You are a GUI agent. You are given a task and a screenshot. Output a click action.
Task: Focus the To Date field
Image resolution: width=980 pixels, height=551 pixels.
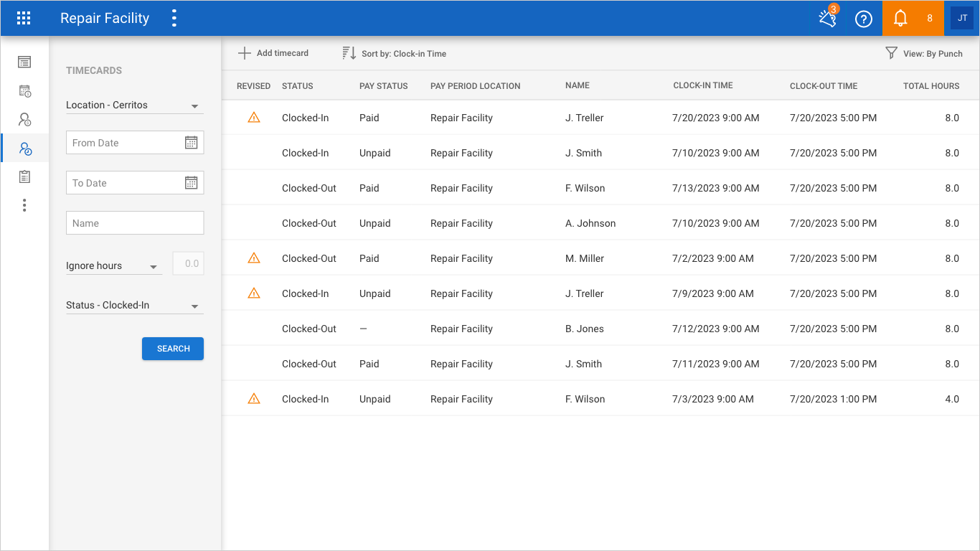tap(135, 183)
